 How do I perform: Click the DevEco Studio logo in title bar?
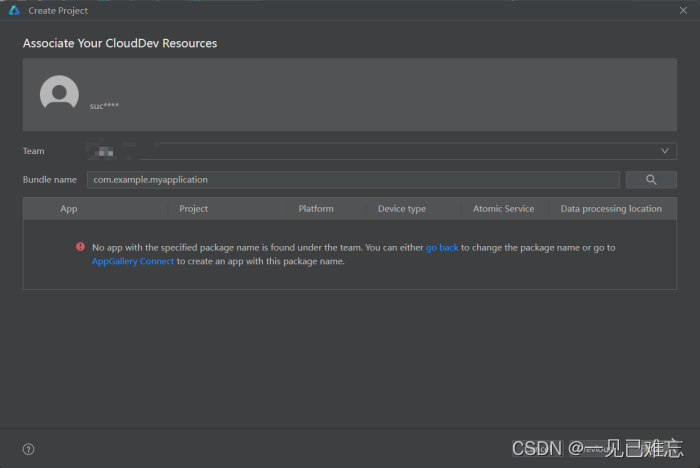pos(13,10)
